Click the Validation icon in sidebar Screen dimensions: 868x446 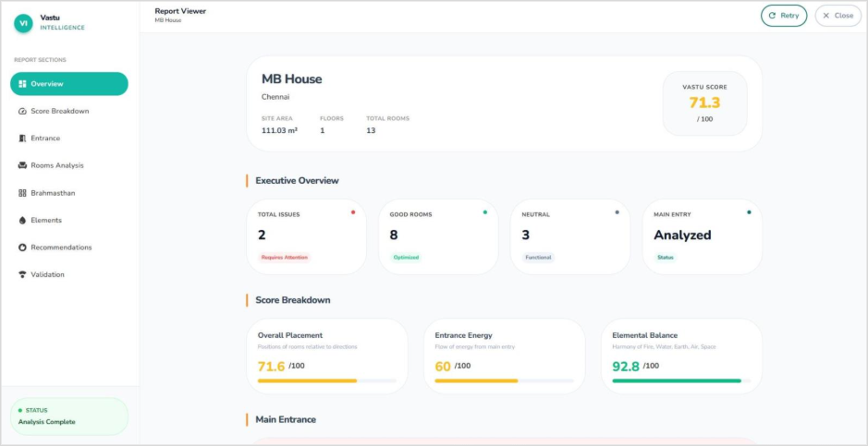click(x=22, y=275)
